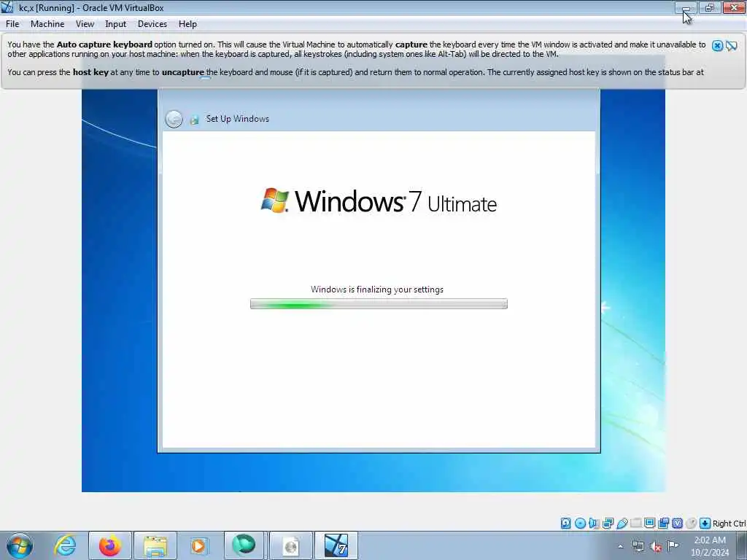Click the back arrow in Set Up Windows
Image resolution: width=747 pixels, height=560 pixels.
(174, 119)
